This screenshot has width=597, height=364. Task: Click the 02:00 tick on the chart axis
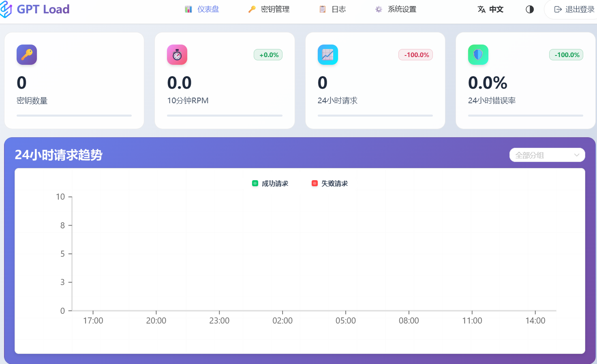coord(282,320)
